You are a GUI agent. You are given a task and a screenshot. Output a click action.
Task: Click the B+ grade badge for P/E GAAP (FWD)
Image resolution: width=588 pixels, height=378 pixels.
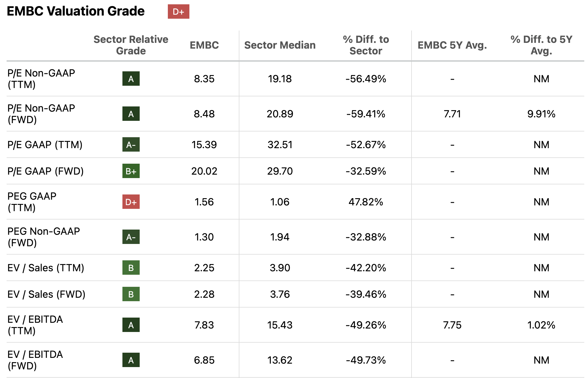coord(131,171)
